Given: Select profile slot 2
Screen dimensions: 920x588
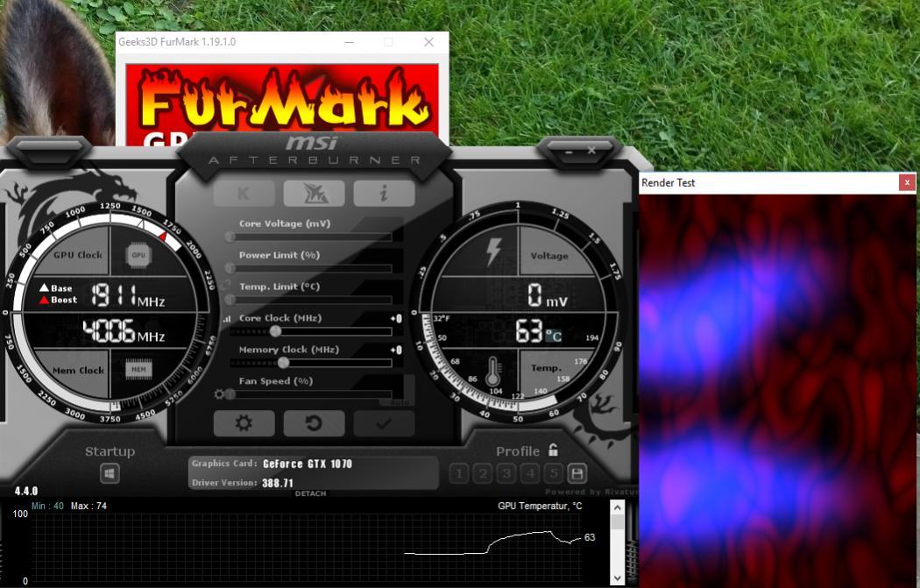Looking at the screenshot, I should click(482, 473).
